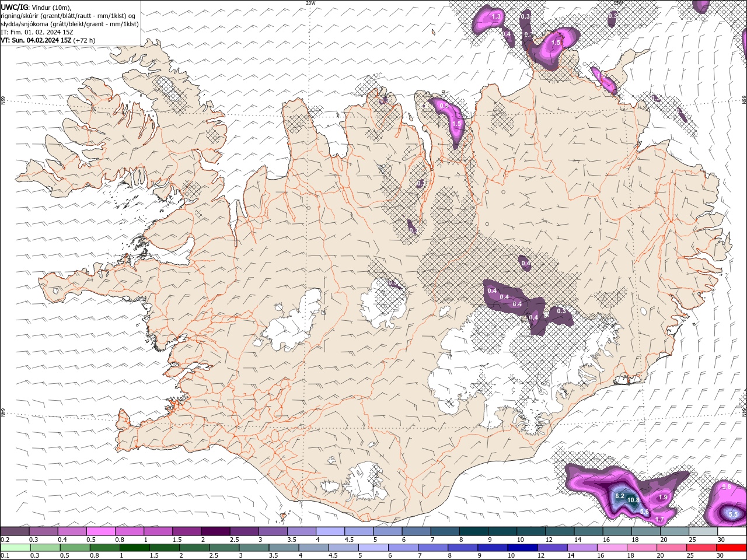Click the darkest purple 2 mm snow scale swatch

pyautogui.click(x=215, y=531)
